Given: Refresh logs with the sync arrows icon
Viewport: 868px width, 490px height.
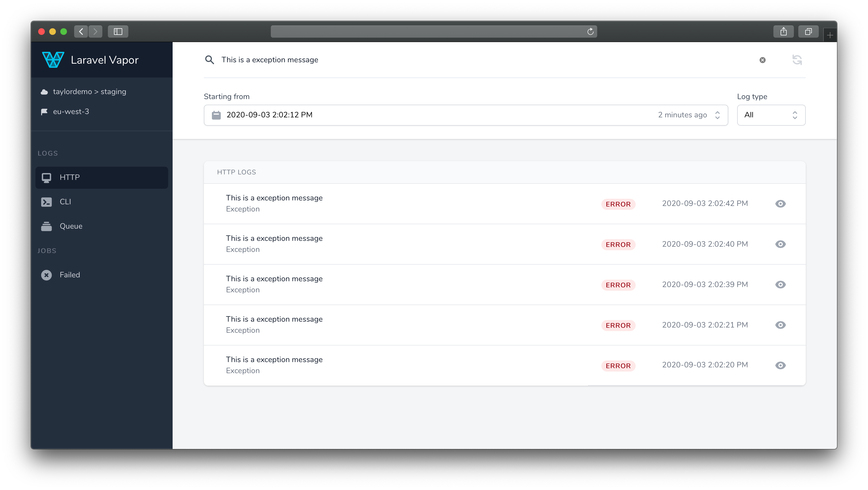Looking at the screenshot, I should [797, 60].
